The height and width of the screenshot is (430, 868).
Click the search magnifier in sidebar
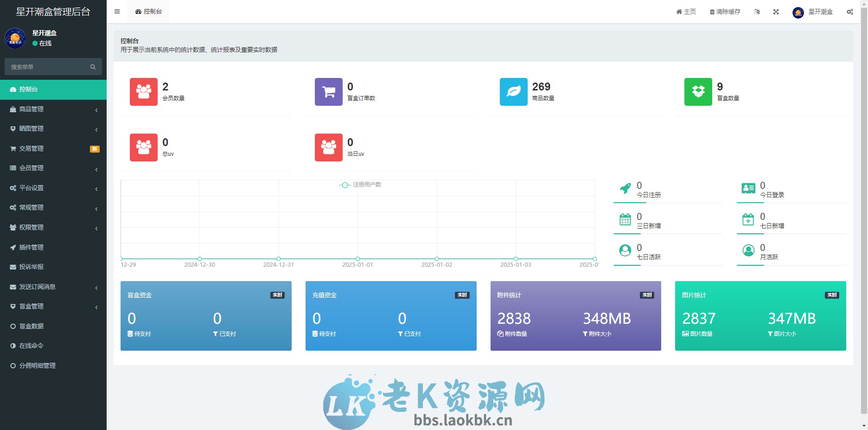93,66
